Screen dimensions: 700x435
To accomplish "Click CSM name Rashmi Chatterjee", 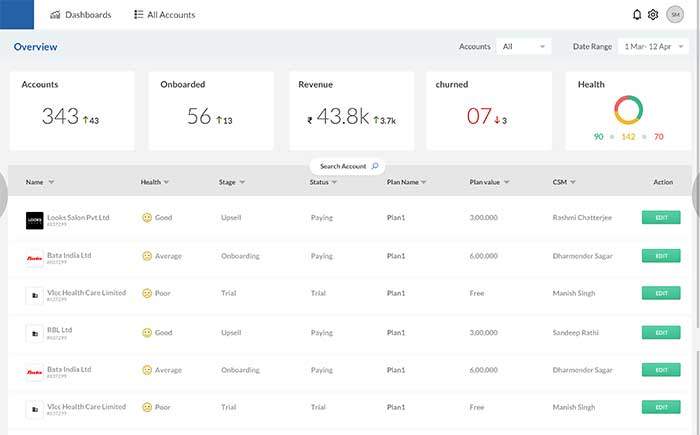I will (582, 218).
